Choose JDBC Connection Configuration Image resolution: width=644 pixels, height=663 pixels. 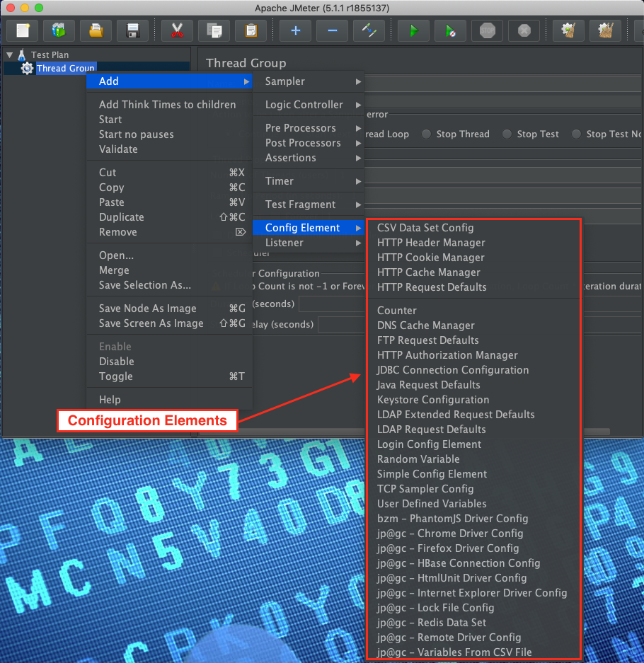point(473,370)
